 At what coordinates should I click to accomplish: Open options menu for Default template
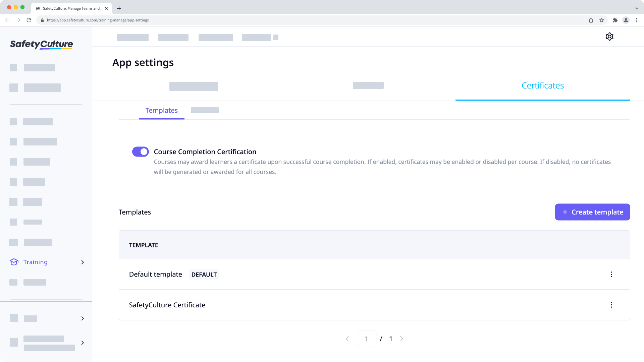611,275
